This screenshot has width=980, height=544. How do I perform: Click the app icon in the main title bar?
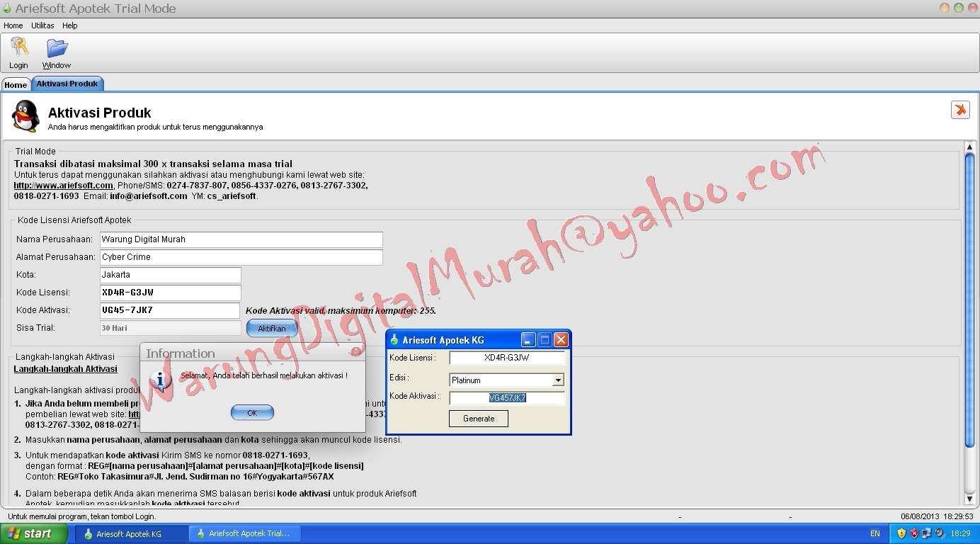[x=7, y=8]
